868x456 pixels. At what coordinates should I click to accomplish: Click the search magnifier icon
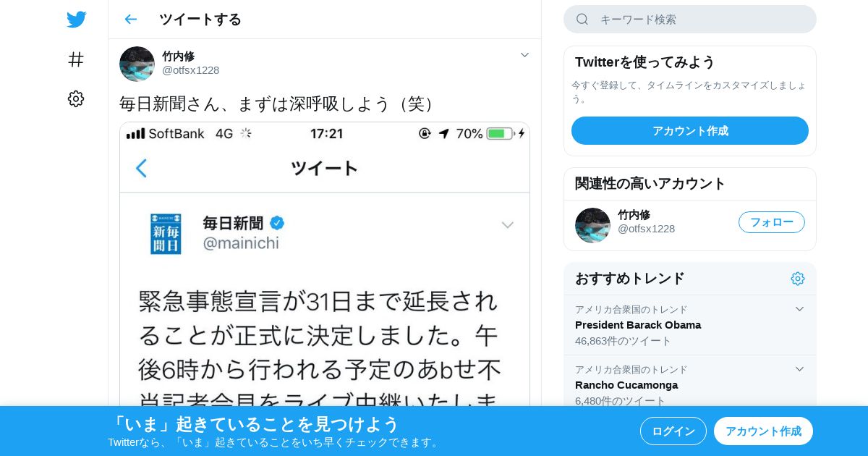pos(582,19)
